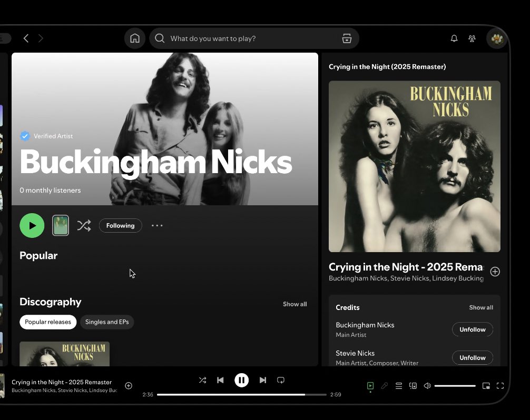
Task: Click the search magnifier icon
Action: 160,38
